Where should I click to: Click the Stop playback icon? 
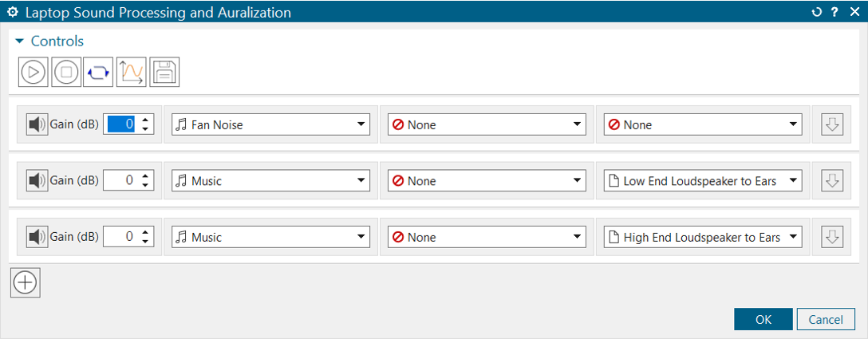[66, 72]
